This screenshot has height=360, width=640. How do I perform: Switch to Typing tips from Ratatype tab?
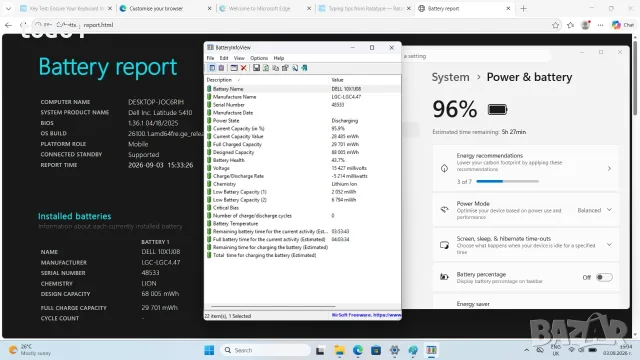pos(364,9)
